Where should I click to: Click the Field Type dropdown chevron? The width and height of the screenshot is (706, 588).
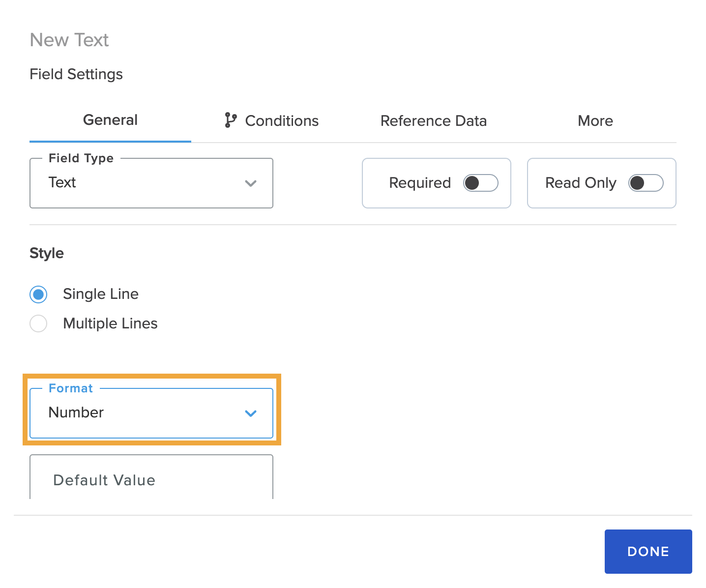pos(251,183)
